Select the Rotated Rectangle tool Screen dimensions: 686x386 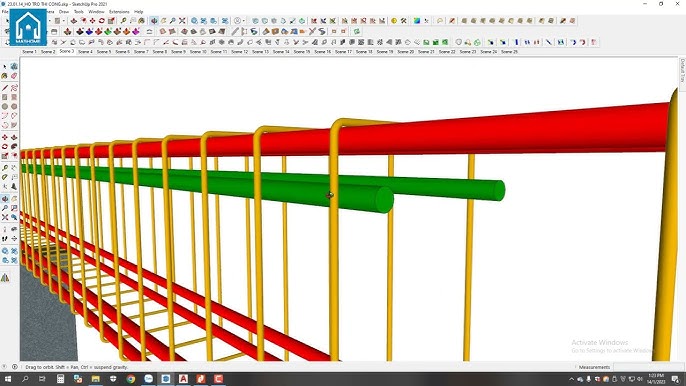[x=14, y=97]
